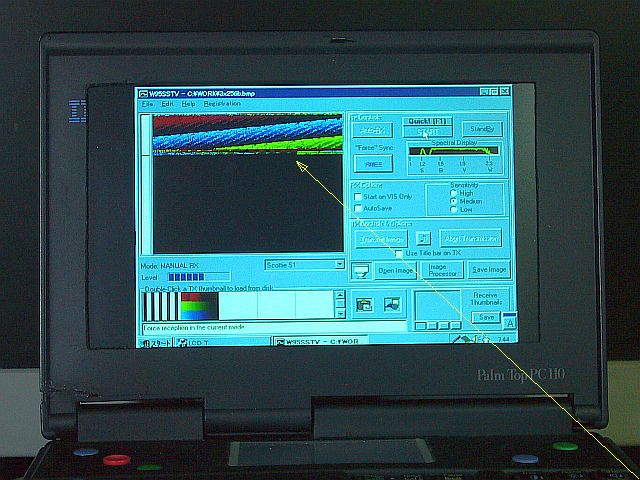Select Low sensitivity option
The image size is (640, 480).
pyautogui.click(x=453, y=209)
